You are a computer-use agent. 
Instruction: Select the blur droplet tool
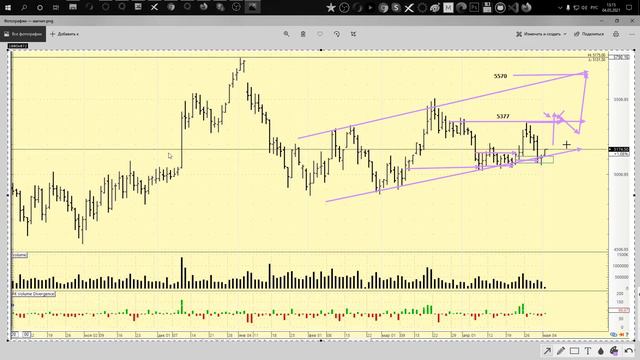[x=600, y=351]
